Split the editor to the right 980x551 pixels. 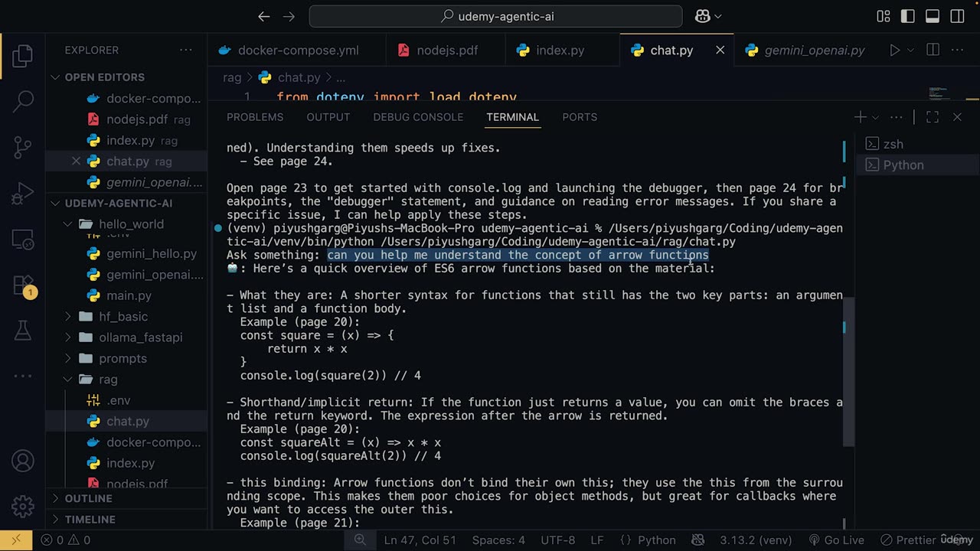[x=933, y=50]
